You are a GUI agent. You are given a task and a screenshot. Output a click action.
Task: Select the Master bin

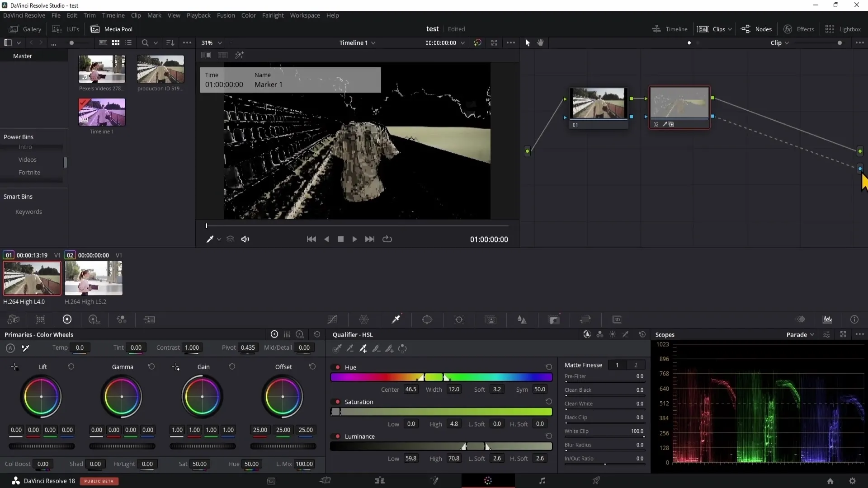pyautogui.click(x=23, y=56)
